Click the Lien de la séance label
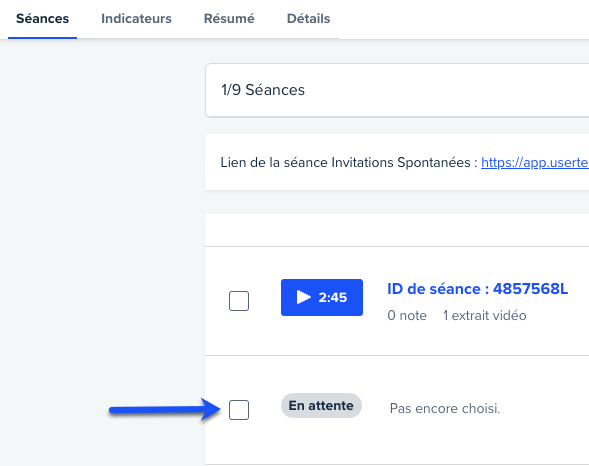This screenshot has width=589, height=466. pos(349,163)
